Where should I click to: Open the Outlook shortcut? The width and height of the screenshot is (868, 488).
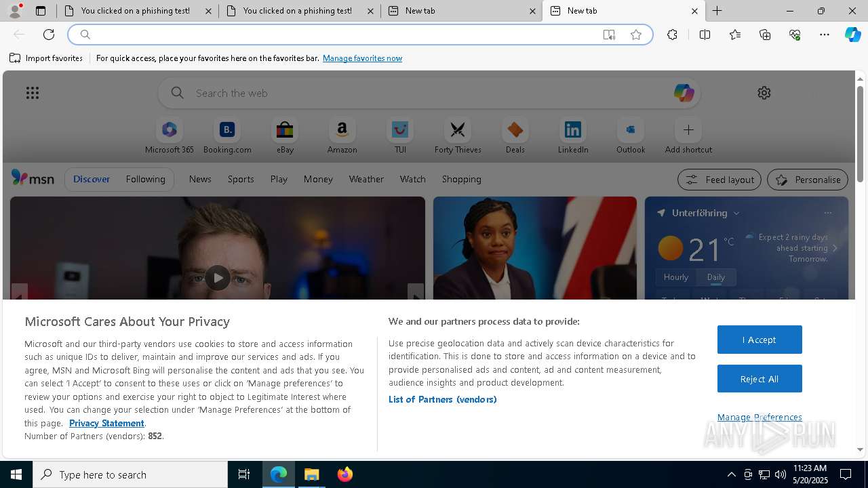631,136
